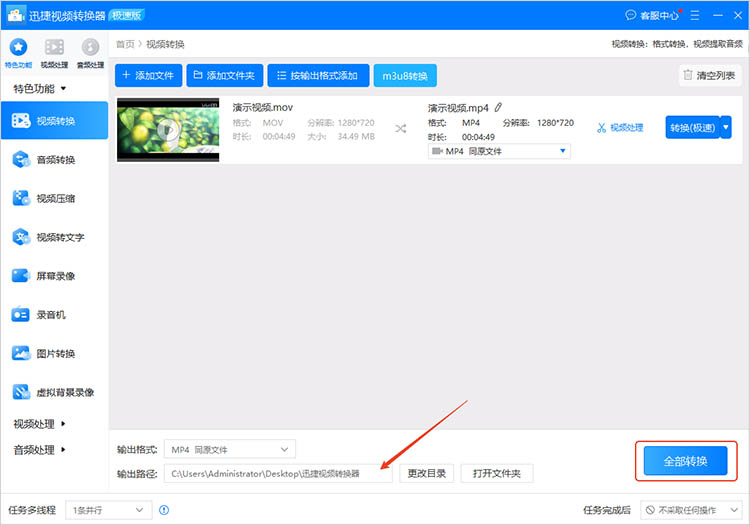Click the 打开文件夹 button
The height and width of the screenshot is (525, 750).
pos(496,473)
